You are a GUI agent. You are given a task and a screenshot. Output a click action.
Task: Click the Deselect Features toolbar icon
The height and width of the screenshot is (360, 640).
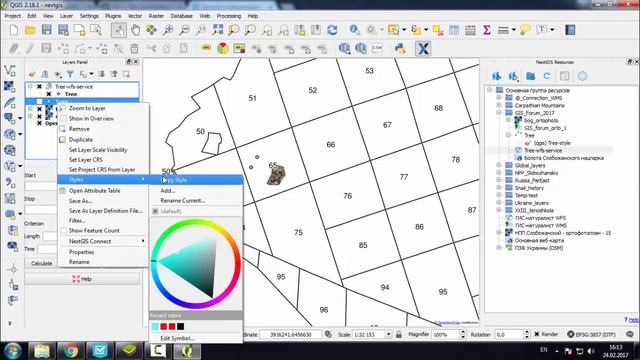pyautogui.click(x=438, y=30)
